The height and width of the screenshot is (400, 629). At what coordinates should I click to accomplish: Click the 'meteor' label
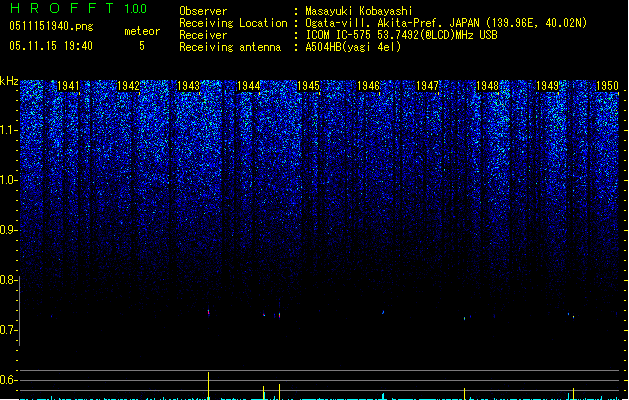[142, 31]
